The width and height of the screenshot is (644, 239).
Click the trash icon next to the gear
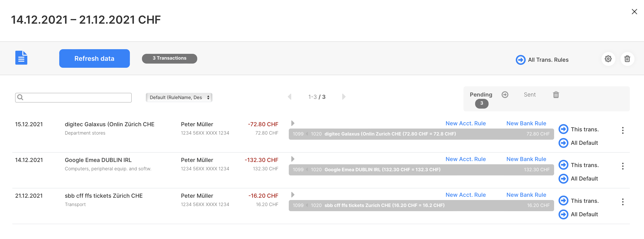pos(628,59)
